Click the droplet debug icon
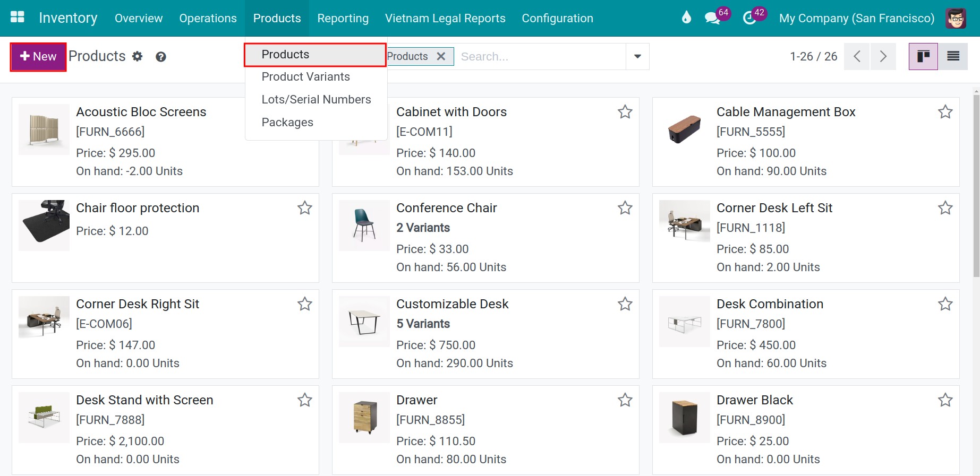 [x=686, y=18]
